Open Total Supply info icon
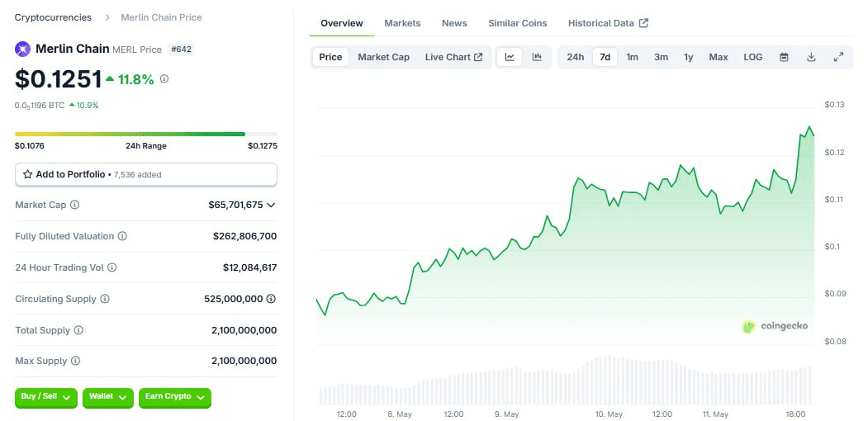This screenshot has width=868, height=421. tap(78, 330)
